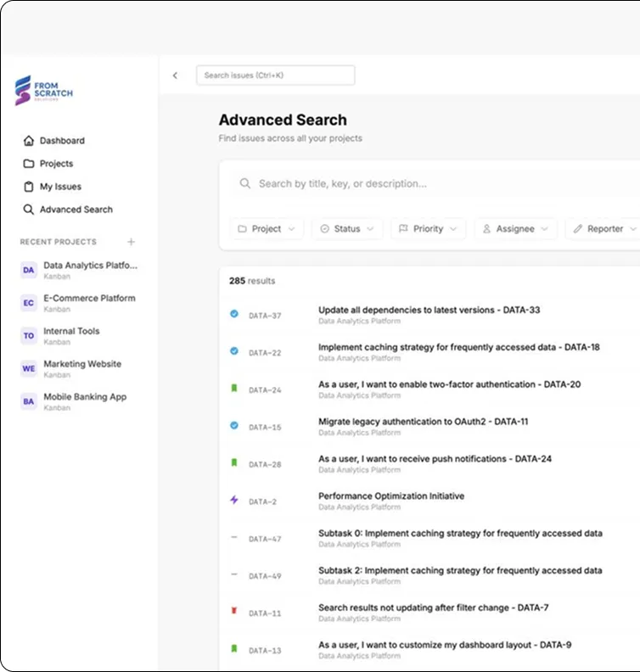Click the TO project avatar
640x672 pixels.
(x=29, y=335)
